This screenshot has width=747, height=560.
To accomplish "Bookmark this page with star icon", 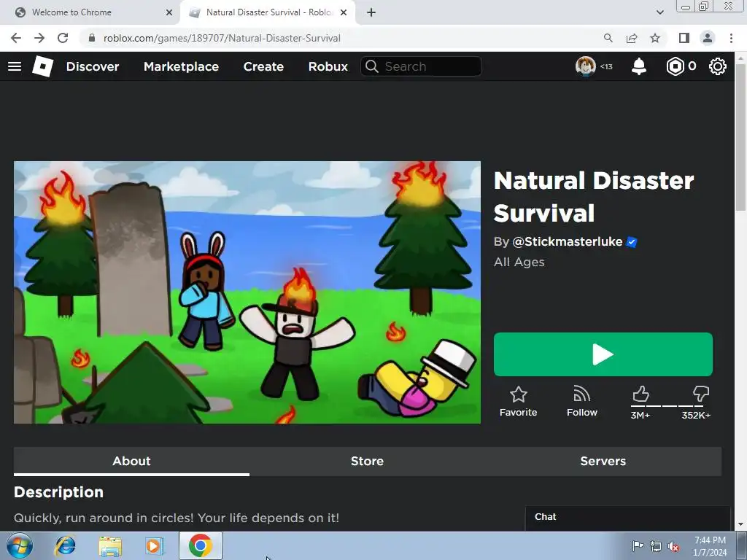I will click(x=655, y=38).
